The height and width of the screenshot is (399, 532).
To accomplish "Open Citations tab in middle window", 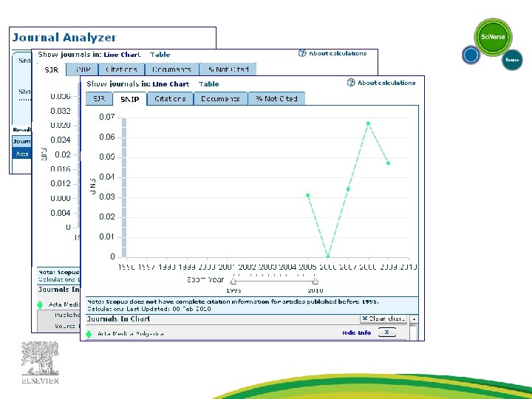I will [121, 69].
